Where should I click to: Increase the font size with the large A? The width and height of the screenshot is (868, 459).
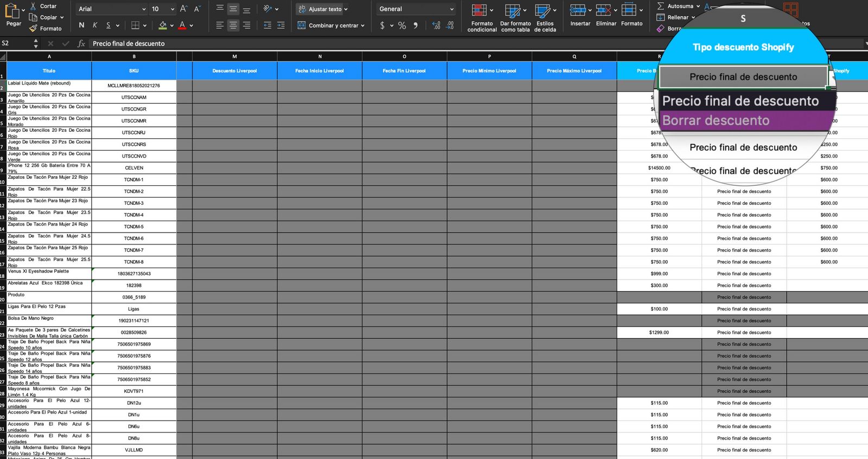point(183,9)
